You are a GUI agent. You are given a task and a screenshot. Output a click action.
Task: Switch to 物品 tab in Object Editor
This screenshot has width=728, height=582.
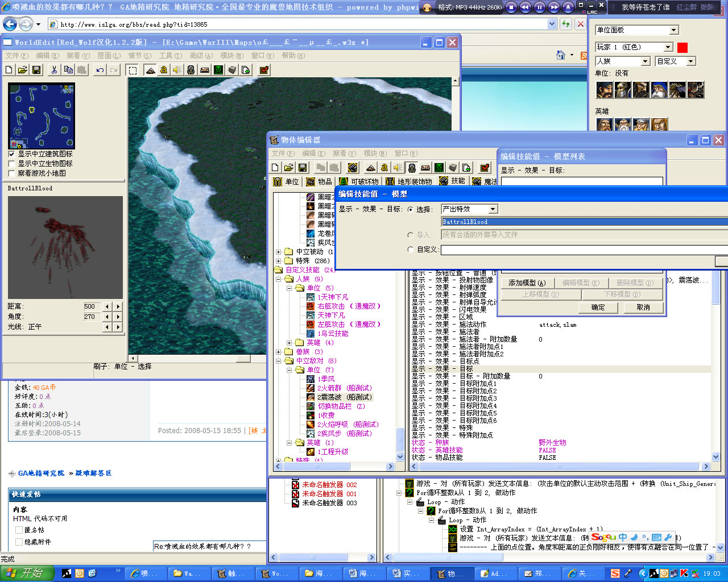tap(319, 181)
